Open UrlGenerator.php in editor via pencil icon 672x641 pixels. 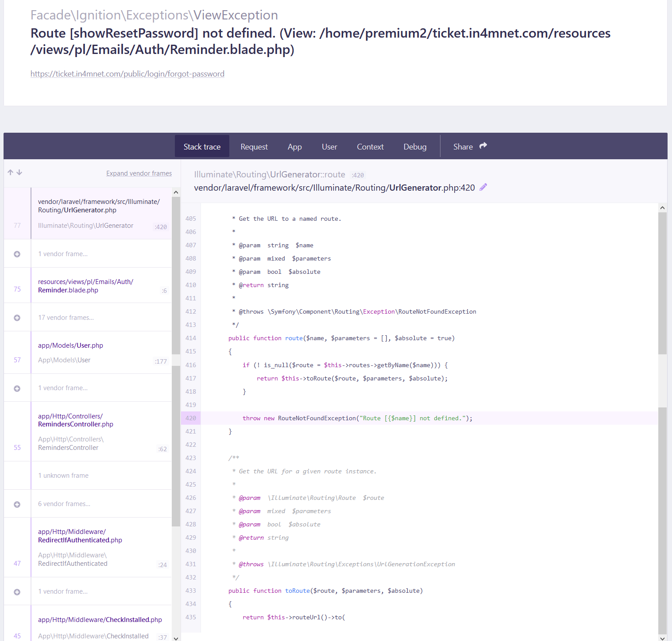pos(483,187)
